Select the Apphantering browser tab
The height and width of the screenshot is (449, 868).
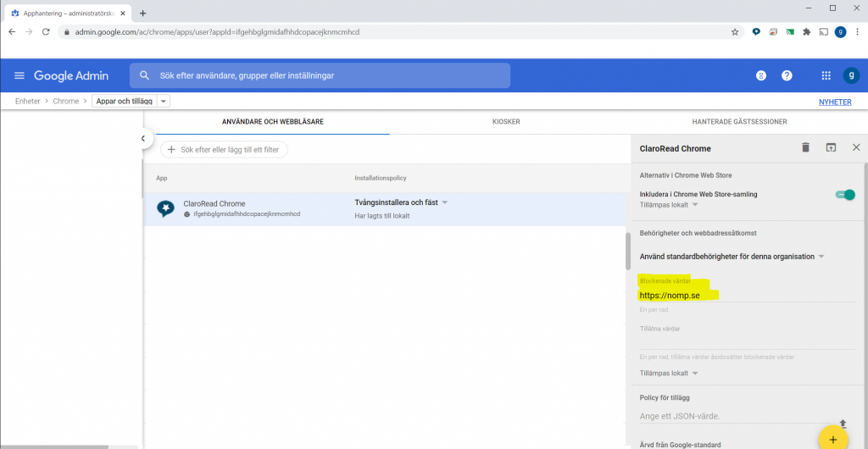[x=66, y=13]
